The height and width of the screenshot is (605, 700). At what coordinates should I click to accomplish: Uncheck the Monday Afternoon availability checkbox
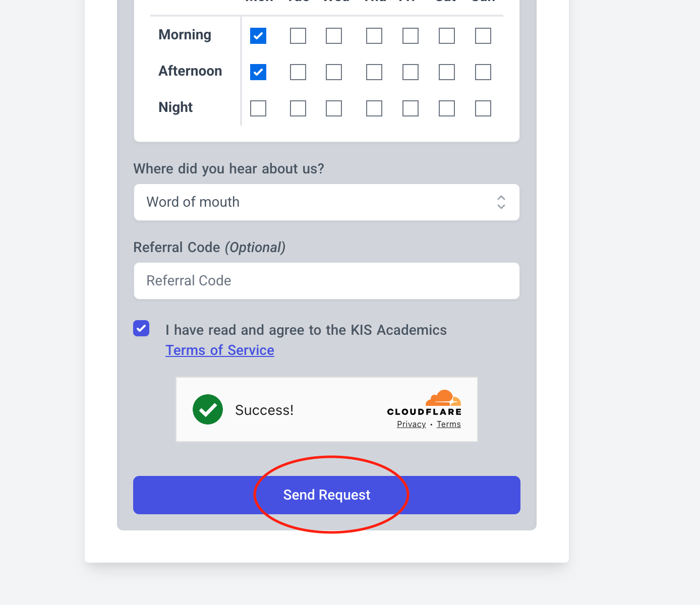point(258,72)
